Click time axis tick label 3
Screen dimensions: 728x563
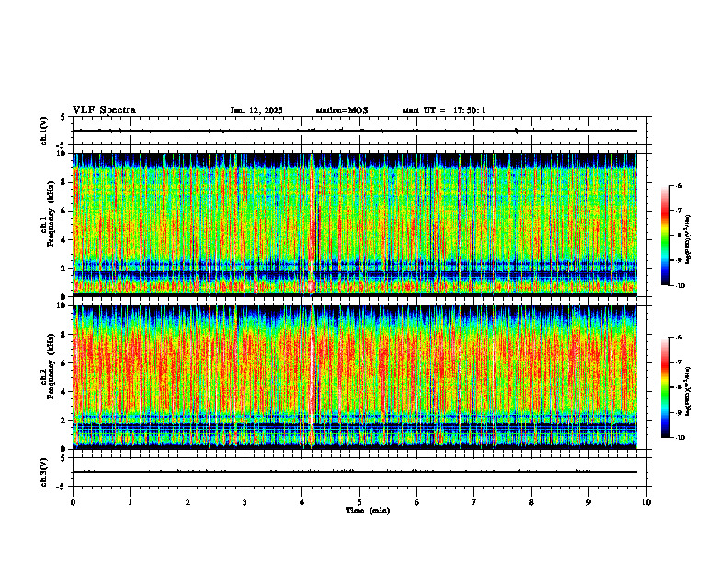click(245, 502)
